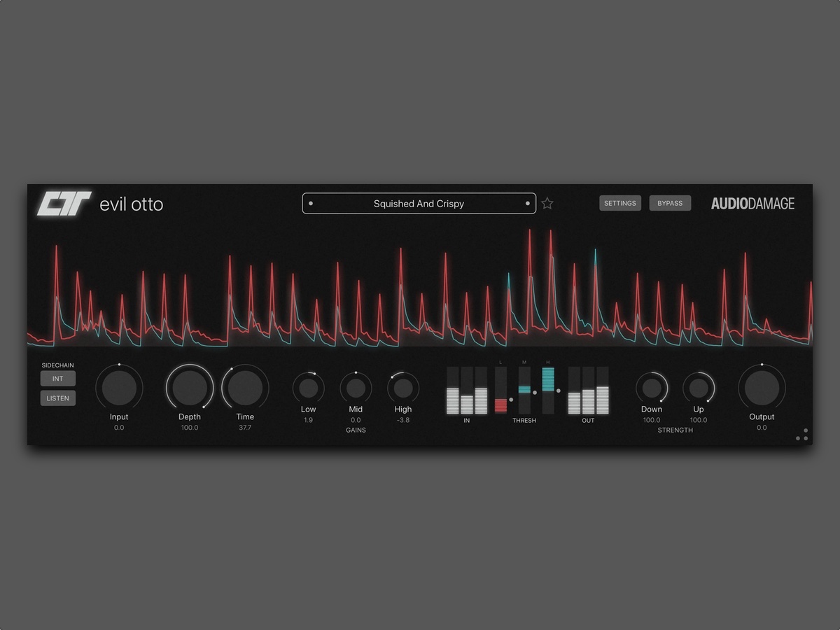Image resolution: width=840 pixels, height=630 pixels.
Task: Click the Low gain knob
Action: point(308,388)
